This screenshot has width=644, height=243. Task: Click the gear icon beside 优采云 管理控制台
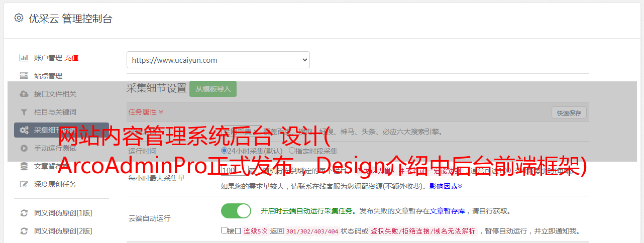pyautogui.click(x=19, y=18)
